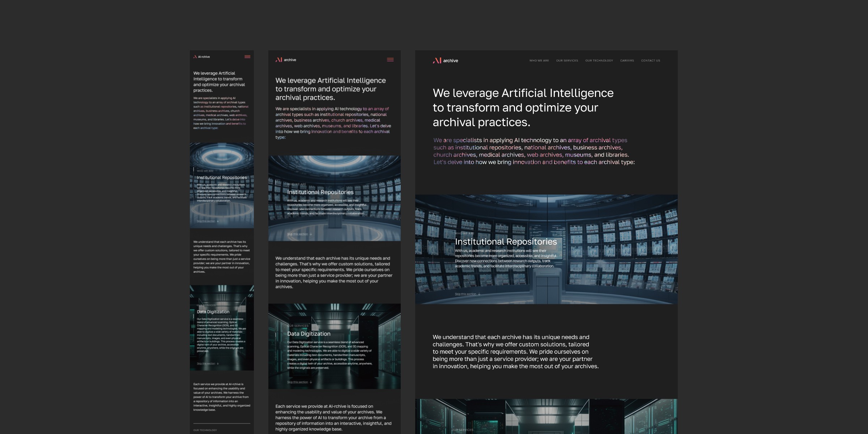Select Data Digitization heading in tablet layout
Viewport: 868px width, 434px height.
click(309, 334)
